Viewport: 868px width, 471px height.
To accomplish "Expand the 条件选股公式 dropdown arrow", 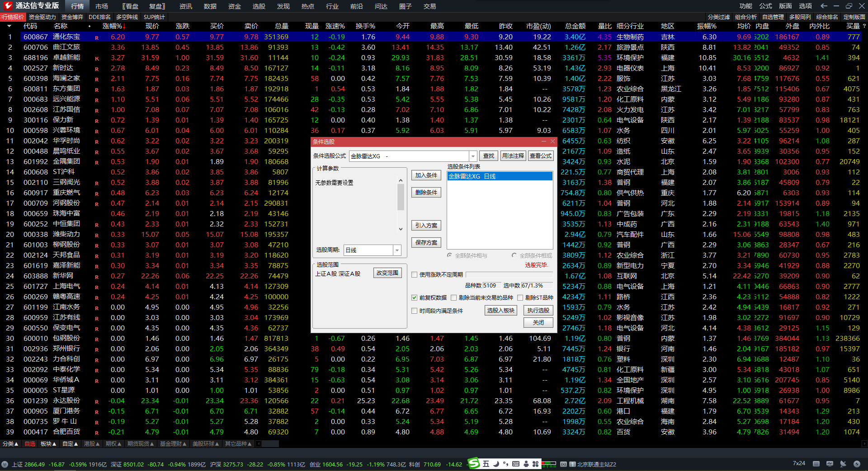I will point(473,156).
